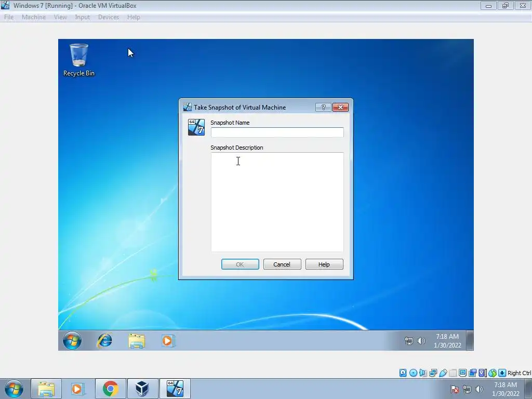Viewport: 532px width, 399px height.
Task: Open Windows Media Player in guest taskbar
Action: (x=168, y=341)
